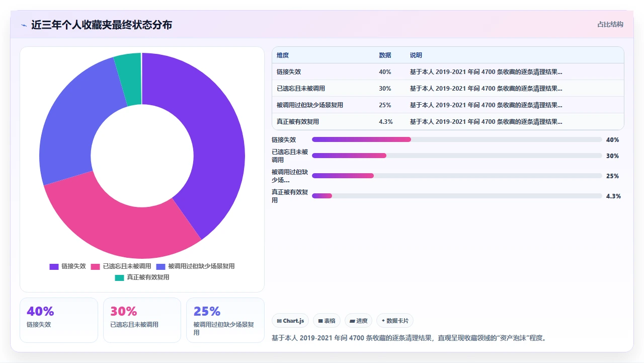
Task: Toggle the 已遗忘且未被调用 legend item
Action: (121, 266)
